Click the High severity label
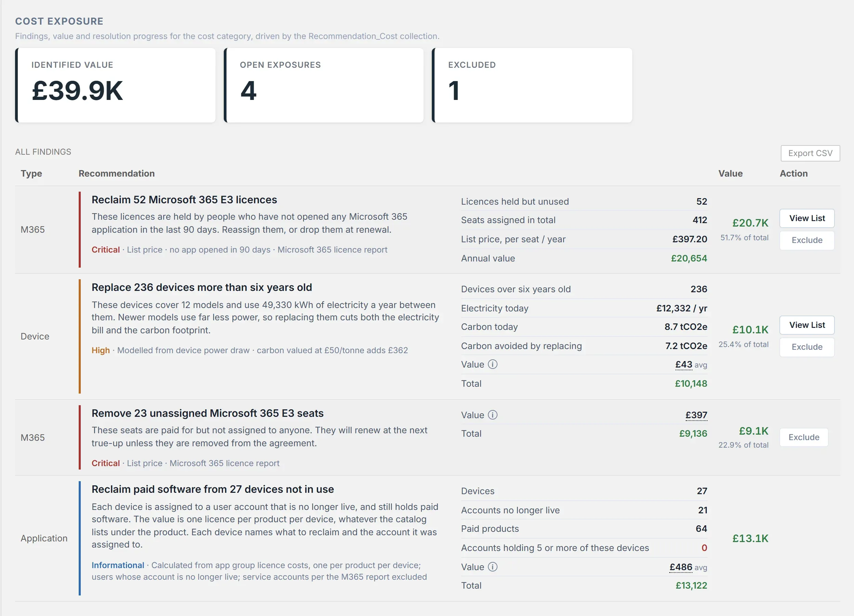Viewport: 854px width, 616px height. click(x=101, y=350)
